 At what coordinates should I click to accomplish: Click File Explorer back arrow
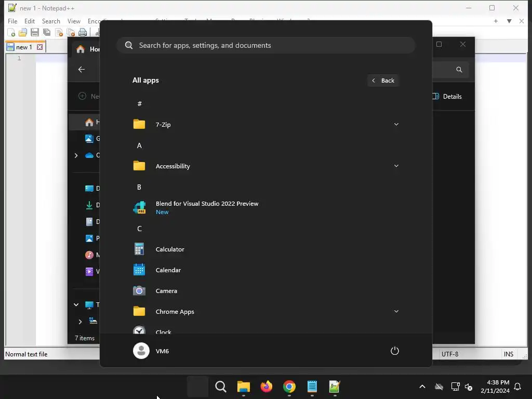pos(82,70)
